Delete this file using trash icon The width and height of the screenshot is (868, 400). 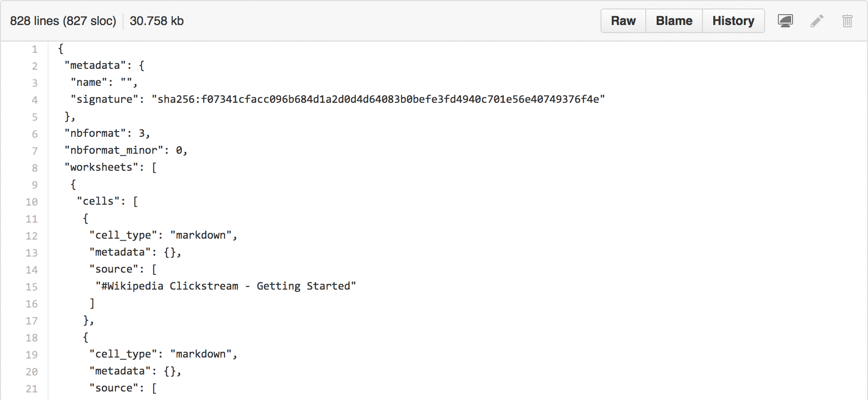(847, 21)
